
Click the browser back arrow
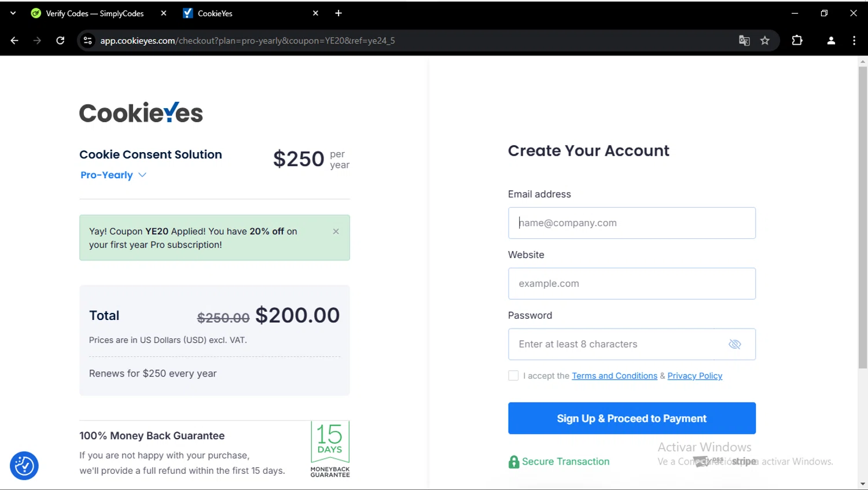(14, 40)
